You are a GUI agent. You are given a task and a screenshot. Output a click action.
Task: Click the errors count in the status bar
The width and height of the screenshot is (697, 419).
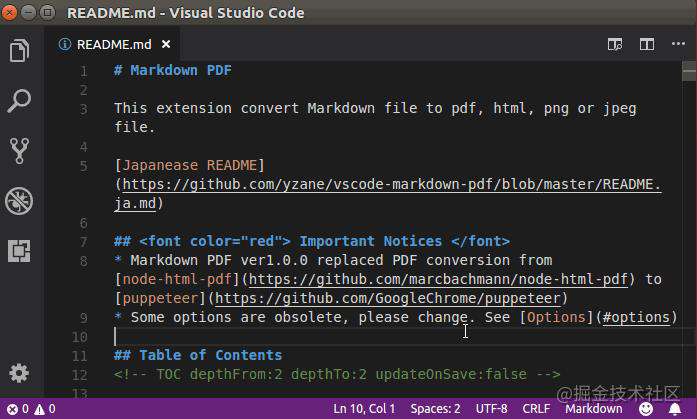(17, 409)
